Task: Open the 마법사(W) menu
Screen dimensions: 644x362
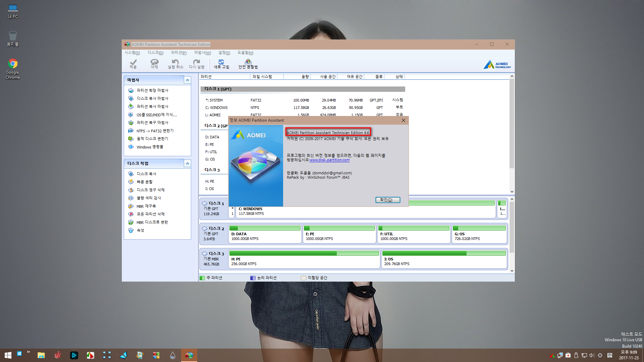Action: 203,53
